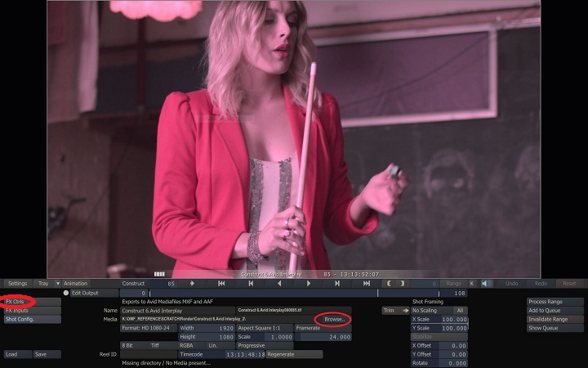588x368 pixels.
Task: Go to previous frame step button
Action: (251, 284)
